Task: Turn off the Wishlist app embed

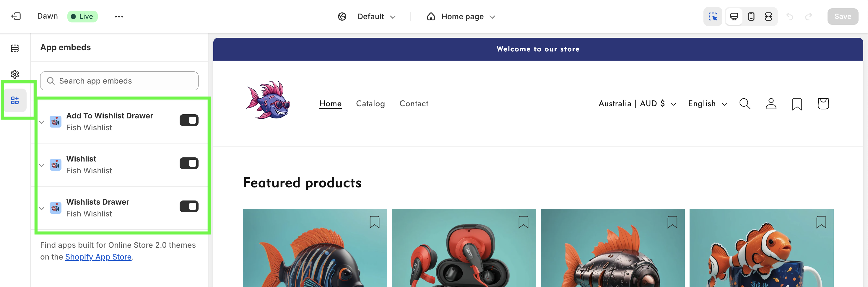Action: point(189,163)
